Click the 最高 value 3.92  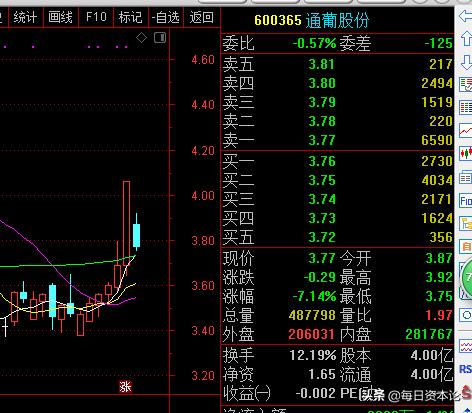coord(439,277)
